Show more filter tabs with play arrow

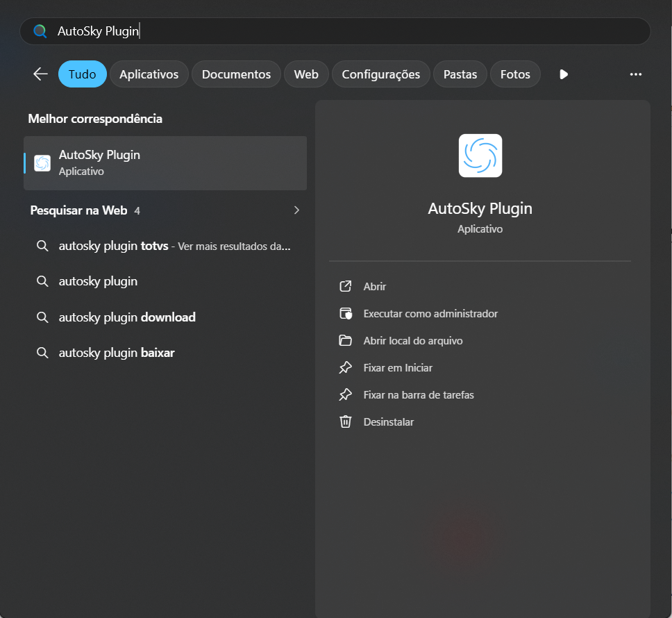[564, 74]
